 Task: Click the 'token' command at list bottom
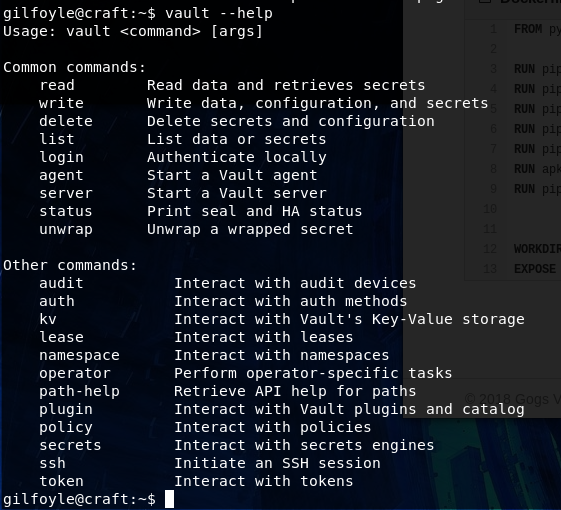[x=62, y=481]
